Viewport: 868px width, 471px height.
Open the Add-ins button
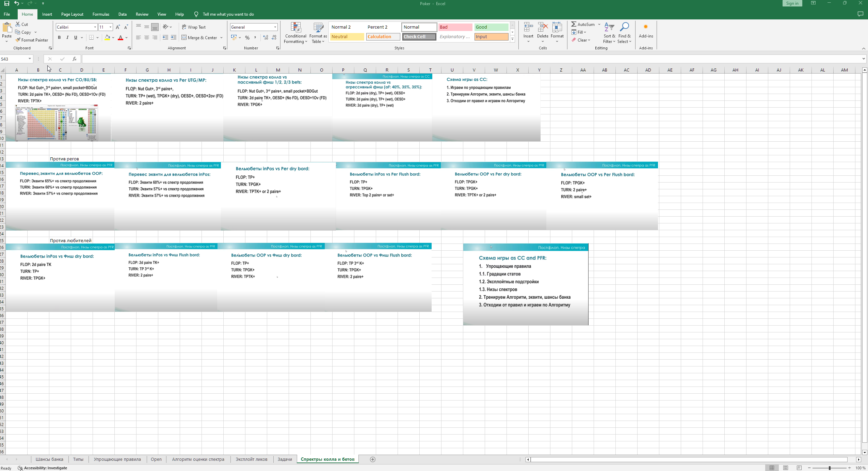[x=646, y=31]
